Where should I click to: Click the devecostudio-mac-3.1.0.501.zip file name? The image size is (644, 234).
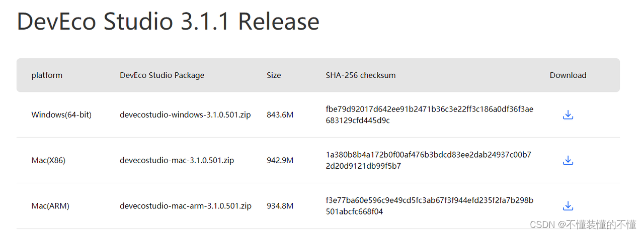pyautogui.click(x=177, y=161)
